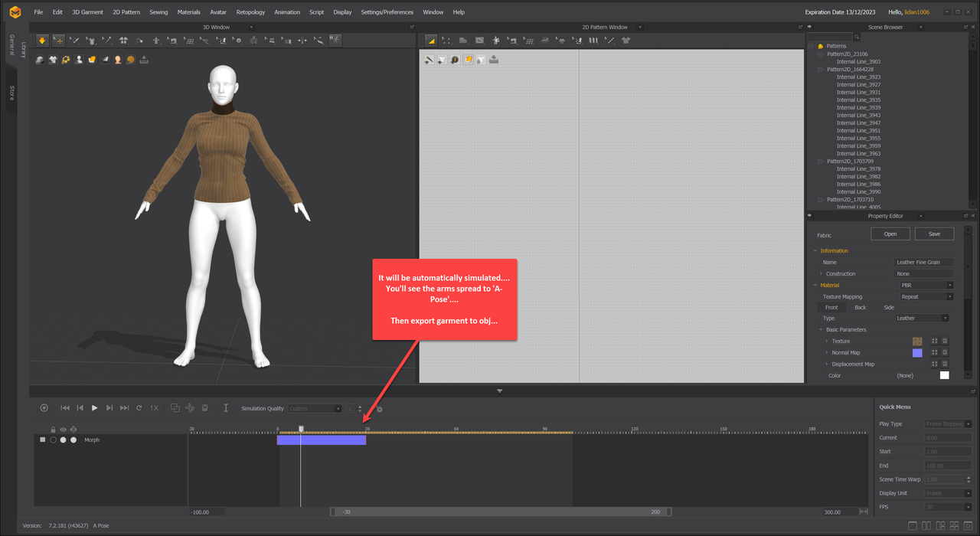980x536 pixels.
Task: Expand the Construction property row
Action: pos(822,274)
